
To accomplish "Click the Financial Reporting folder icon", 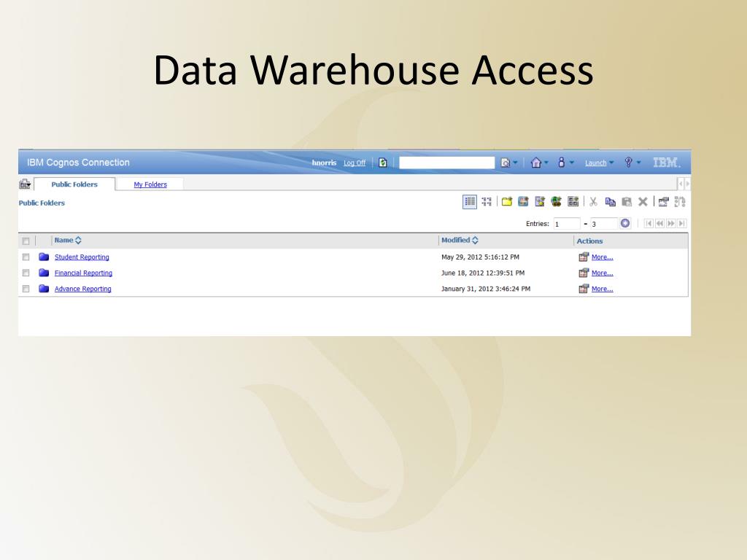I will tap(44, 273).
